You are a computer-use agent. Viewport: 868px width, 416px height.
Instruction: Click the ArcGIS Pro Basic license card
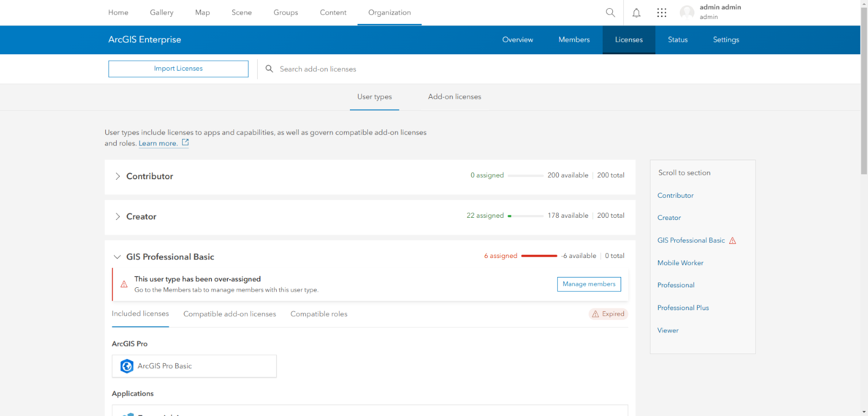pos(194,366)
